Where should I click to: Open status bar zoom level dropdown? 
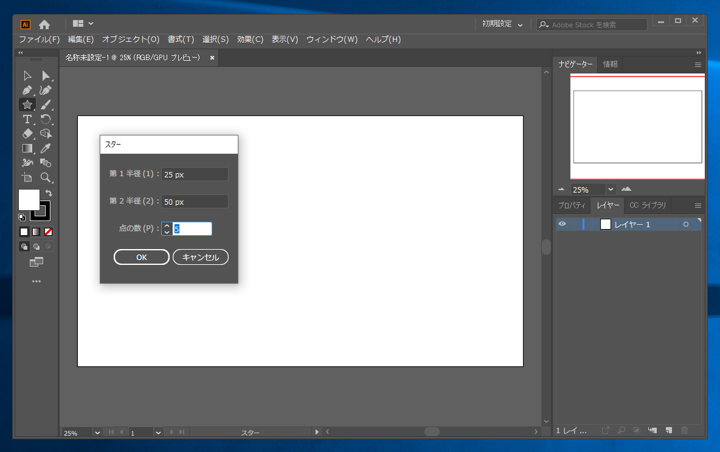pyautogui.click(x=97, y=433)
